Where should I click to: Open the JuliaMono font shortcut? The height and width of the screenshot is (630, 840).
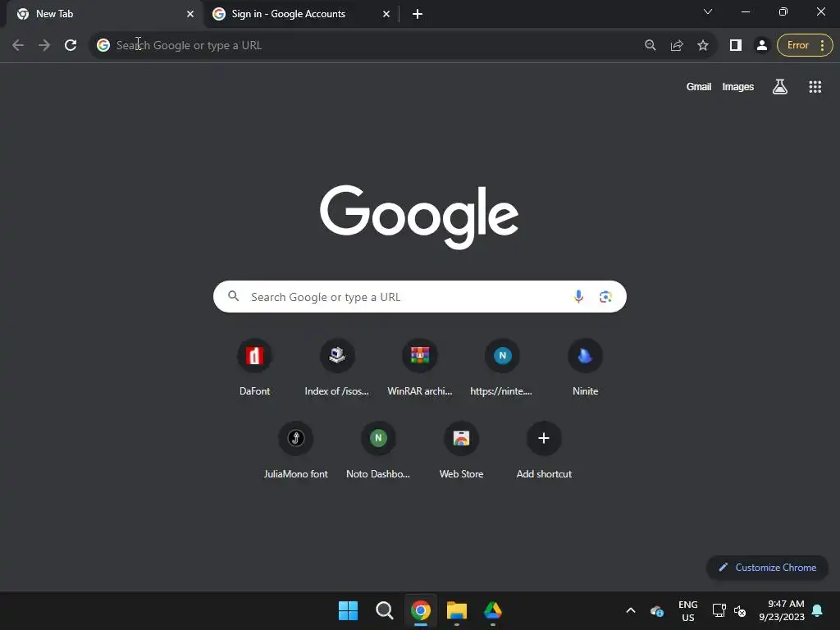295,450
